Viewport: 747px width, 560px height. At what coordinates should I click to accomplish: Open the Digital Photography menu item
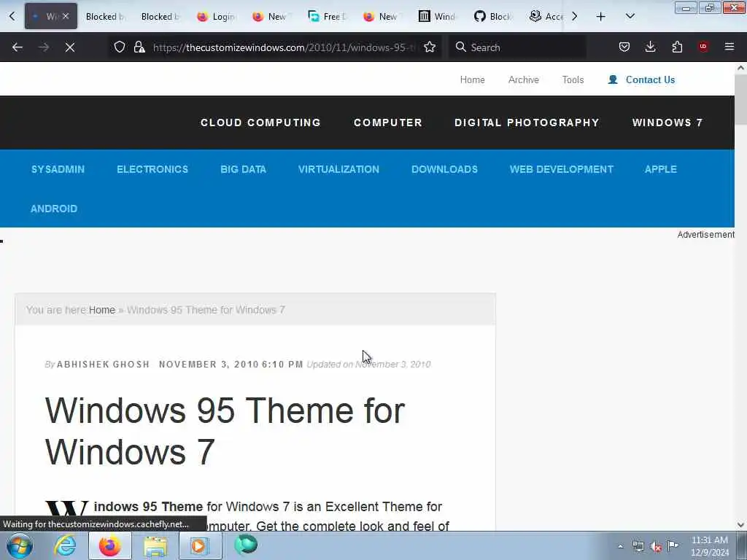click(x=527, y=122)
